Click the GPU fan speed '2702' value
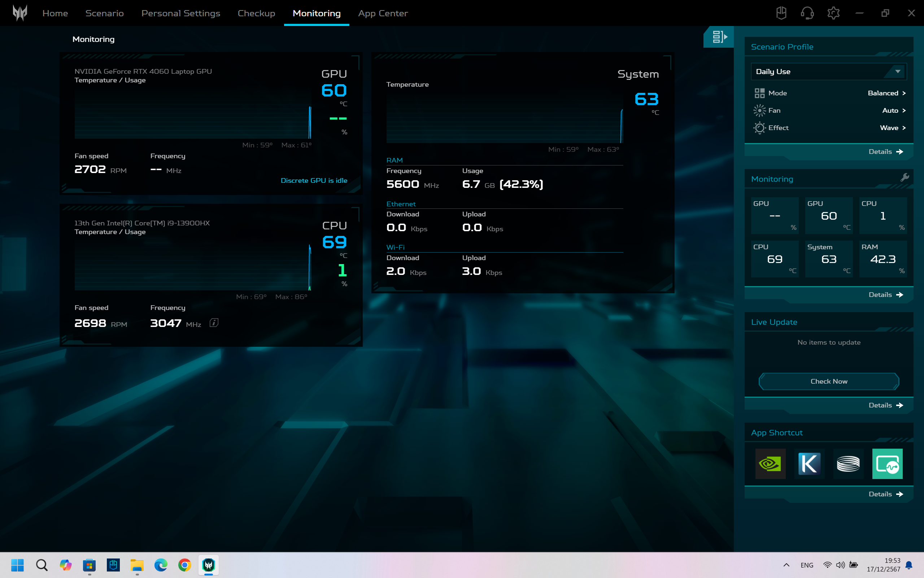This screenshot has width=924, height=578. [90, 169]
